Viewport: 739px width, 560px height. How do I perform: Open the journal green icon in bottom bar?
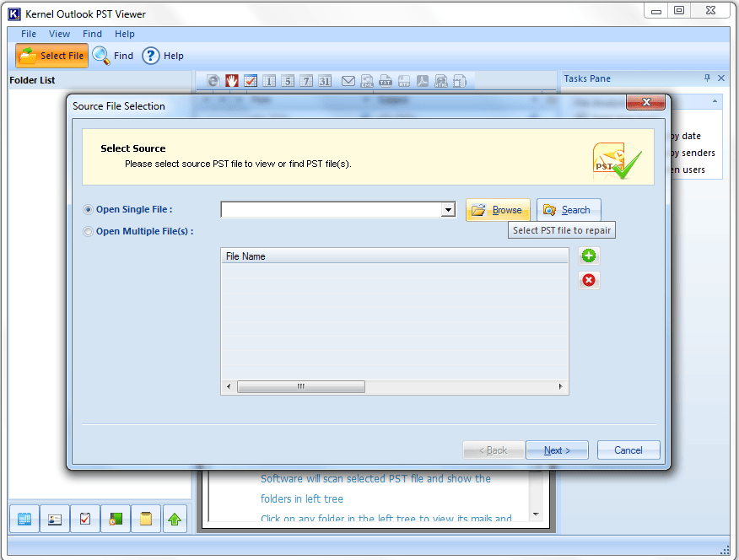116,519
